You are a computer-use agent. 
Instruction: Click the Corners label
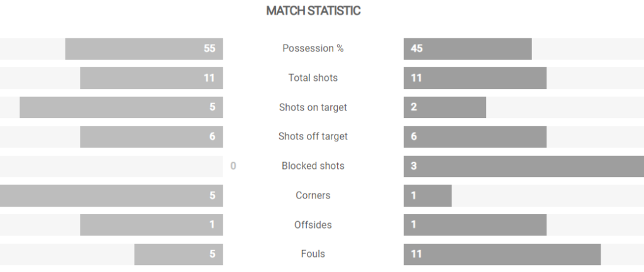pyautogui.click(x=313, y=195)
